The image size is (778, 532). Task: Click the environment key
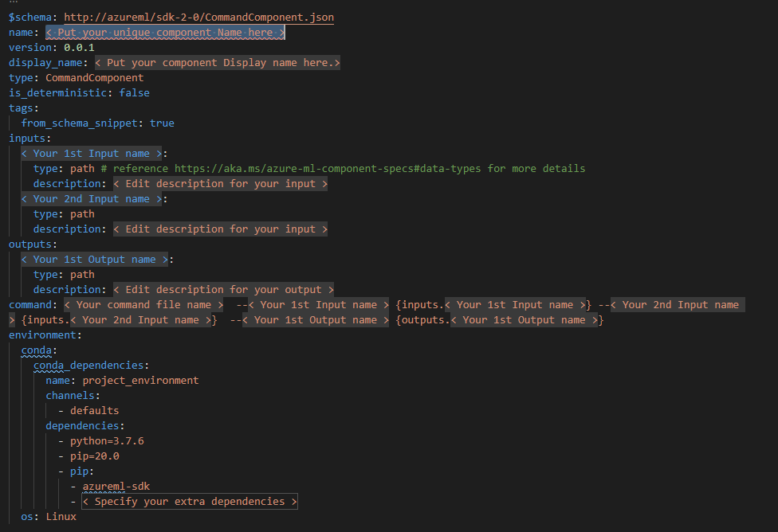(42, 335)
